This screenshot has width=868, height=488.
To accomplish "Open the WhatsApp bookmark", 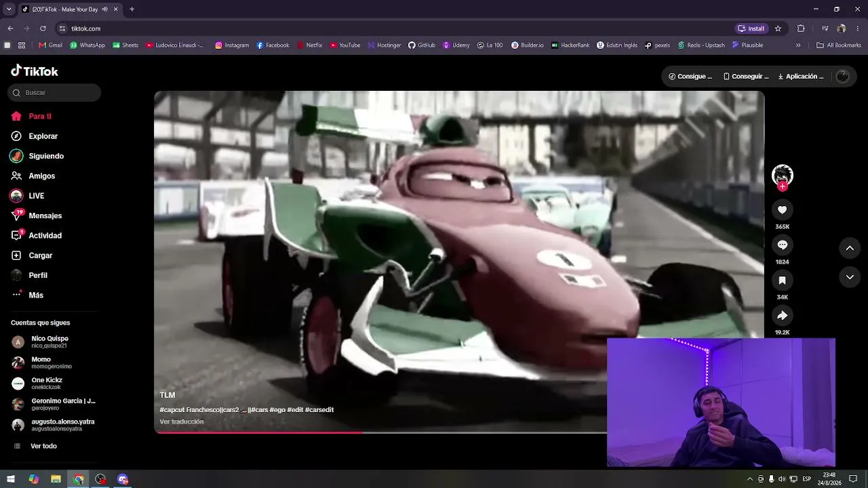I will tap(87, 45).
